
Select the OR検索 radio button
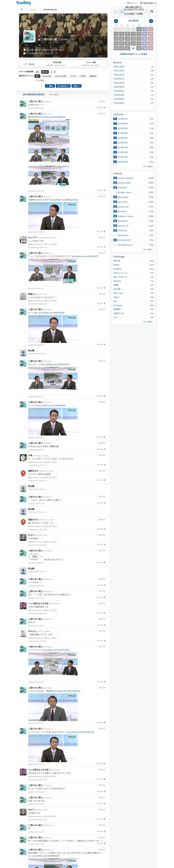coord(135,14)
